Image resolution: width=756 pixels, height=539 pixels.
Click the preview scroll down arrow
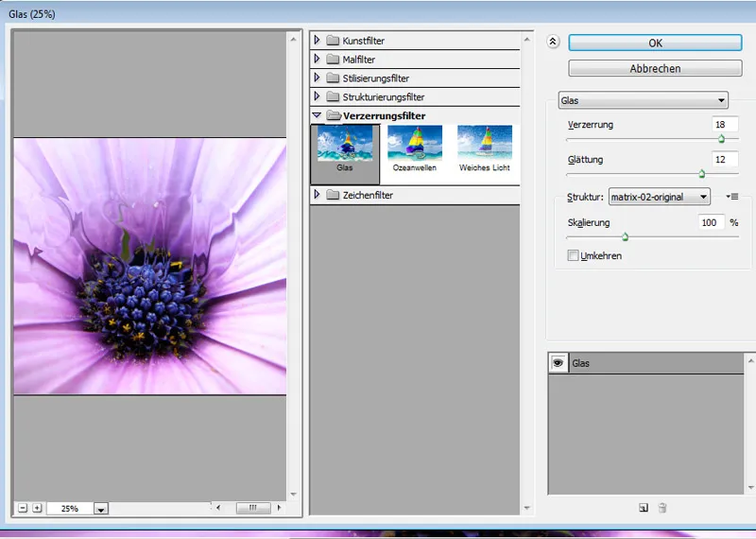coord(294,495)
